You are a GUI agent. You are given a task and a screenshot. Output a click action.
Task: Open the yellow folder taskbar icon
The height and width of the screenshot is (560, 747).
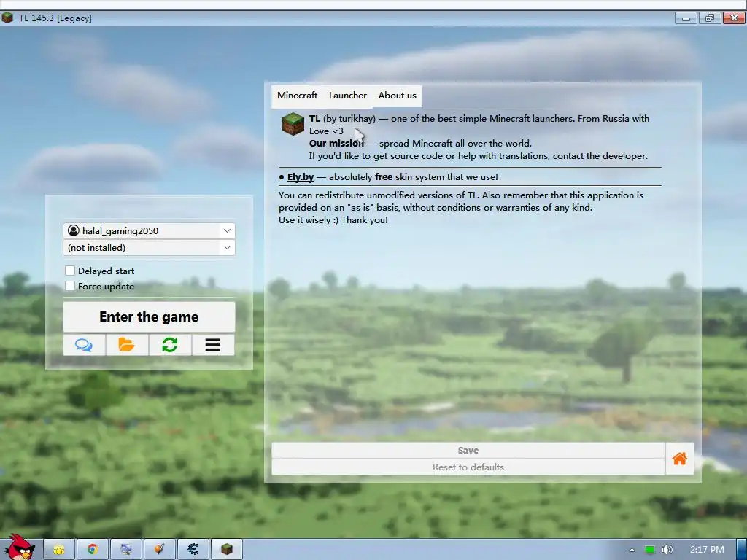point(59,550)
